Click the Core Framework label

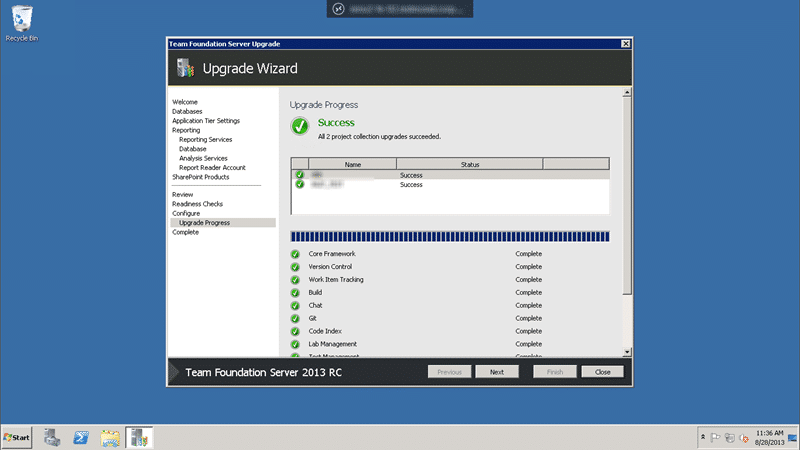click(x=332, y=254)
